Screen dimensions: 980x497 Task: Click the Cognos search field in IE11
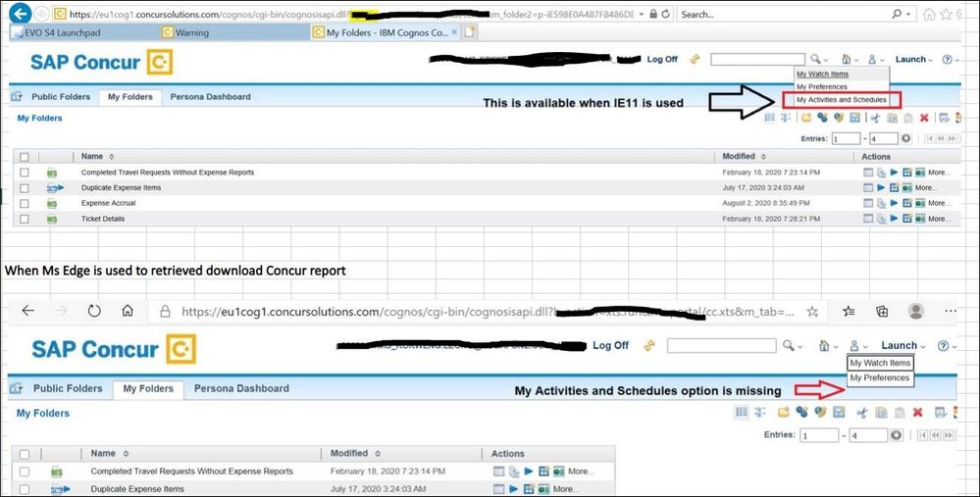(757, 60)
